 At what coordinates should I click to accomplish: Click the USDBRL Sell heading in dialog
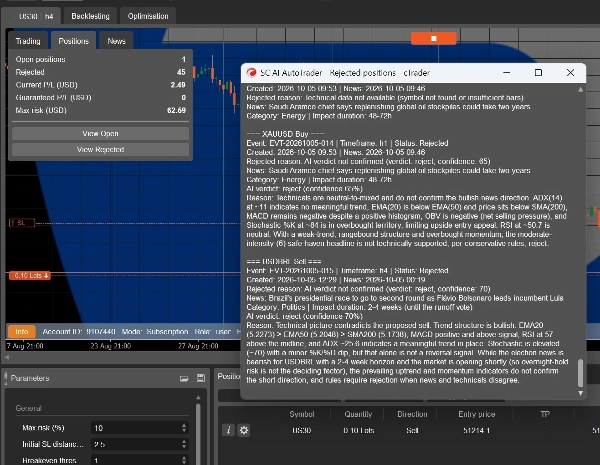click(284, 262)
